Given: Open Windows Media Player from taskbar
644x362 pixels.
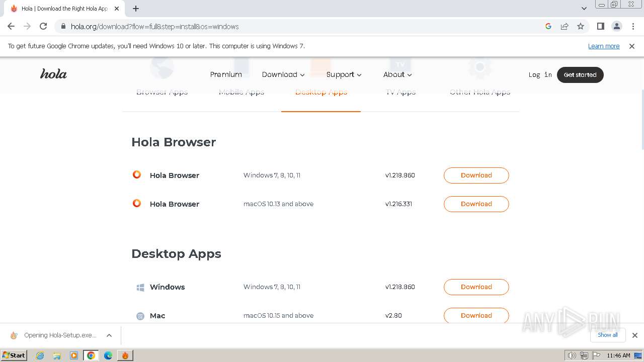Looking at the screenshot, I should [74, 355].
